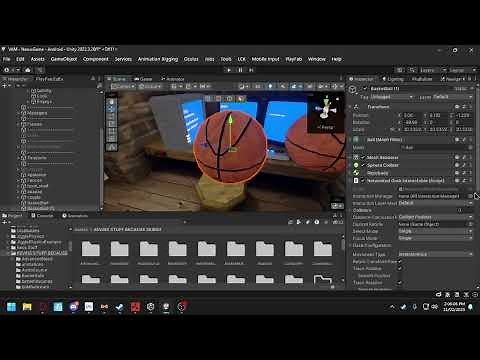
Task: Toggle the Track Rotation checkbox
Action: tap(400, 282)
